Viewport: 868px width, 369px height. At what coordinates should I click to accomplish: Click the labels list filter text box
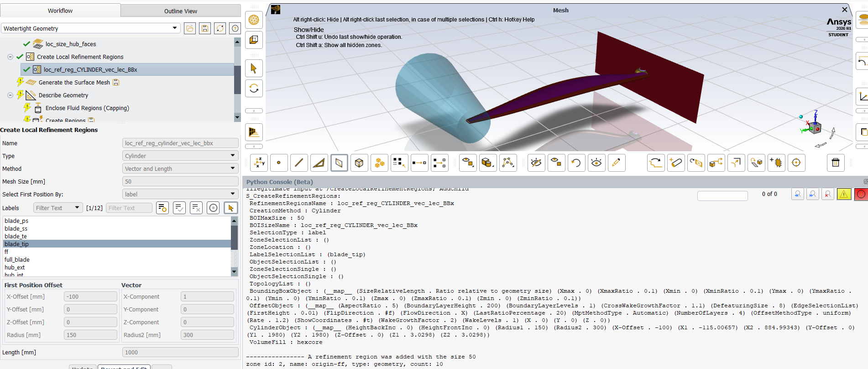click(x=129, y=208)
